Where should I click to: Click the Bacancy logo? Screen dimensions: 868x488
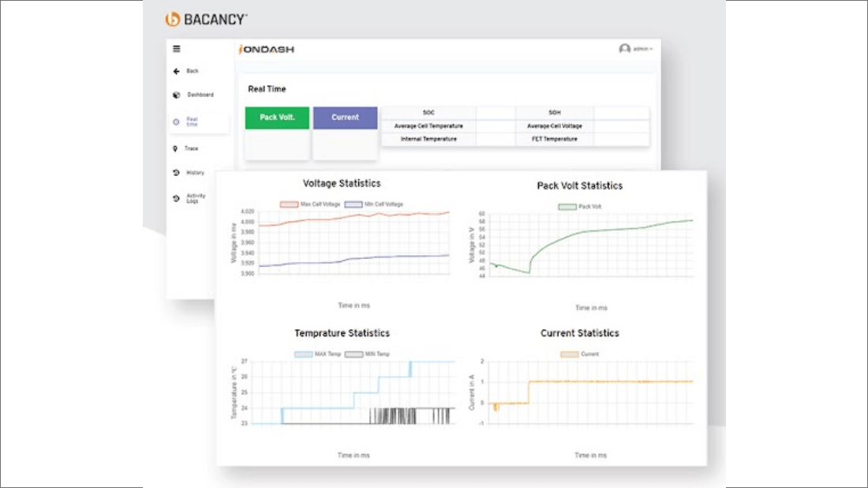click(207, 20)
